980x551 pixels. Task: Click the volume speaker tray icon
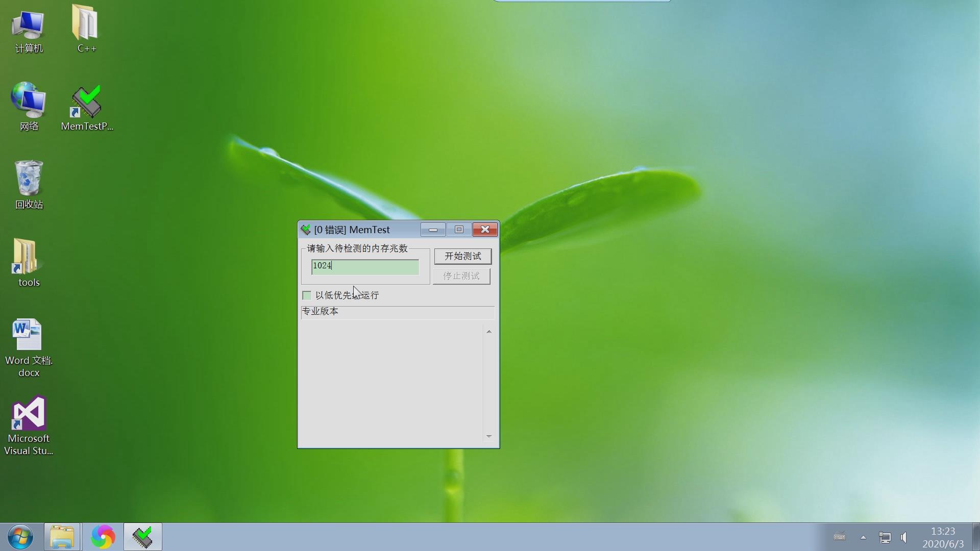point(904,537)
